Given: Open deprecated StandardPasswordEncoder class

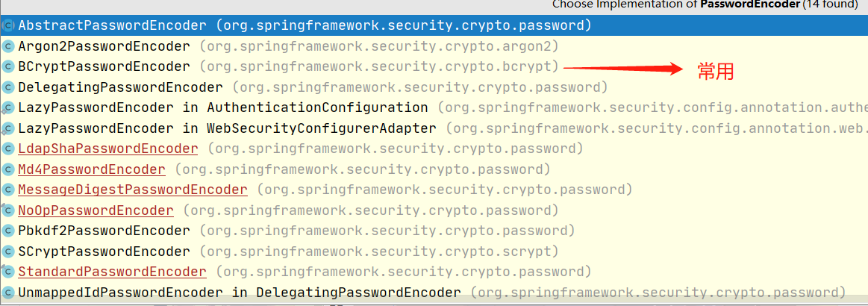Looking at the screenshot, I should pyautogui.click(x=112, y=272).
